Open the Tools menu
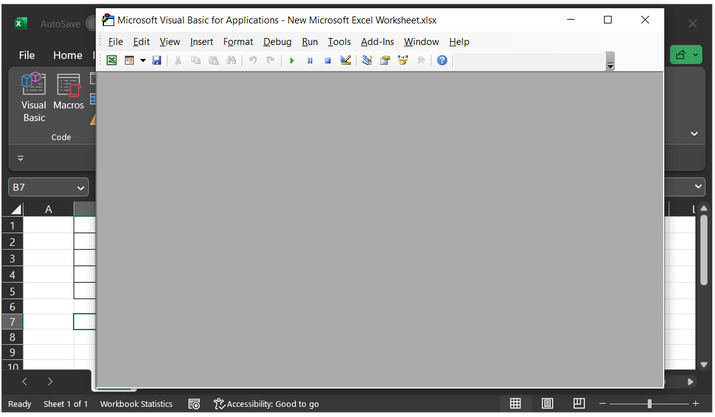Screen dimensions: 715x417 tap(339, 42)
